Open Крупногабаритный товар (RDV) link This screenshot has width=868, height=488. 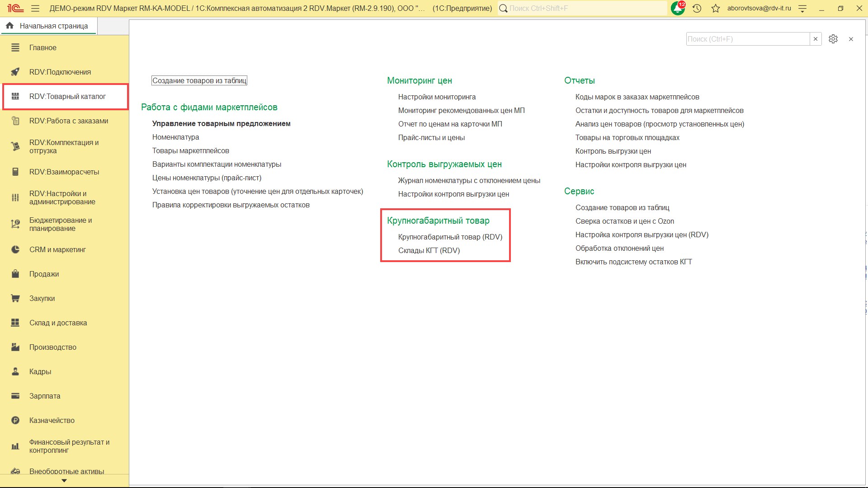click(x=450, y=237)
